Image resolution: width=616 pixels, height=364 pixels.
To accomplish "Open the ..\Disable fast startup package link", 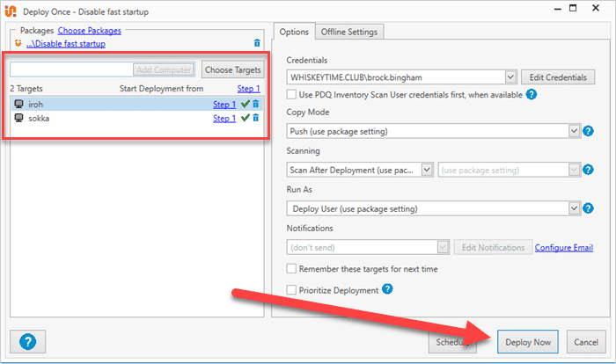I will [x=66, y=44].
